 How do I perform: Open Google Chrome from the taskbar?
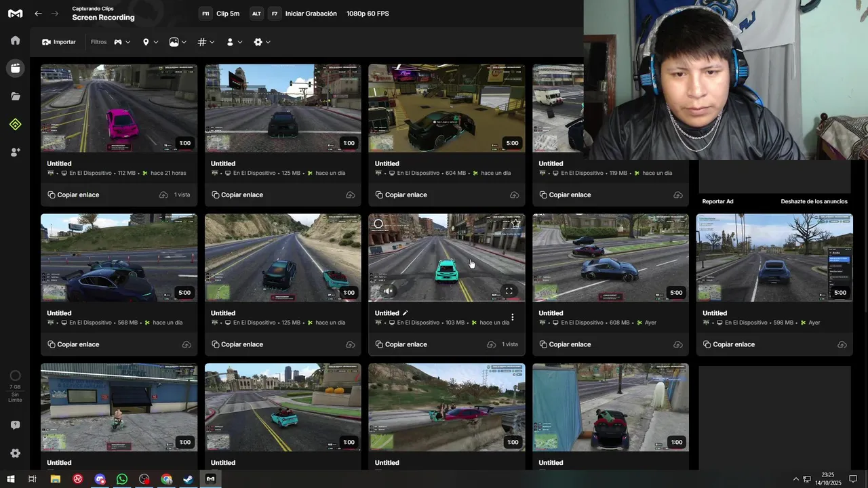pyautogui.click(x=166, y=479)
